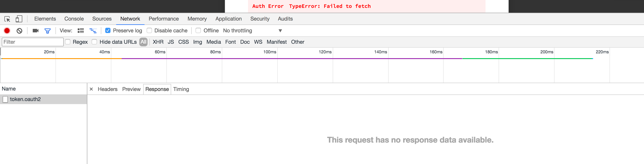Click into the Filter text field

tap(33, 42)
